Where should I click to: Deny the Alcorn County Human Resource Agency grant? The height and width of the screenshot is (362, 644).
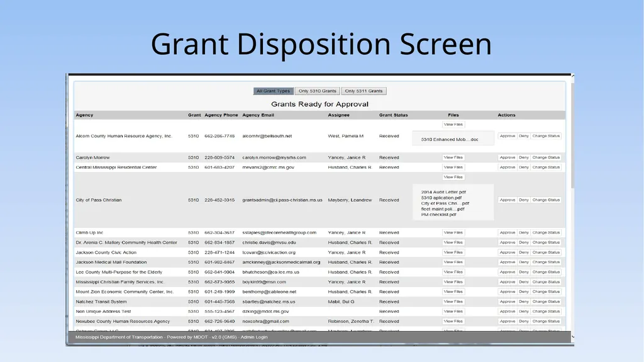tap(523, 136)
